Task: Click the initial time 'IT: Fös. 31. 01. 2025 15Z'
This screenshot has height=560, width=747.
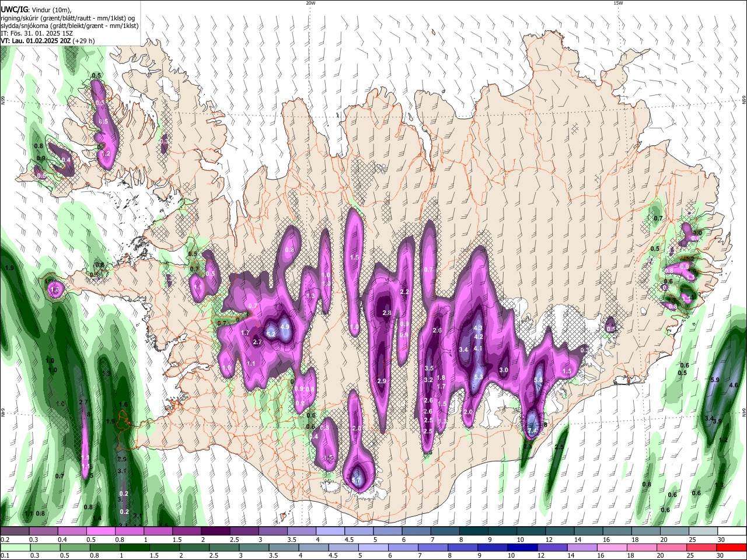Action: pyautogui.click(x=37, y=33)
